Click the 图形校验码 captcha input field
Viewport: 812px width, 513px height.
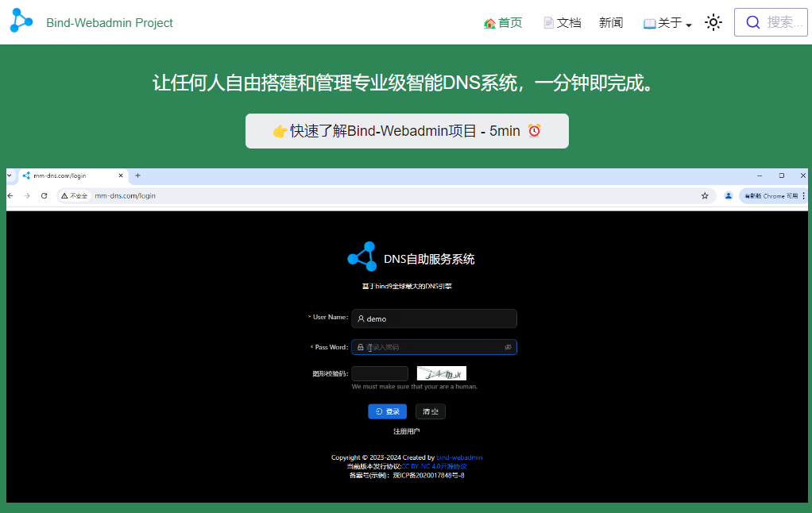380,373
